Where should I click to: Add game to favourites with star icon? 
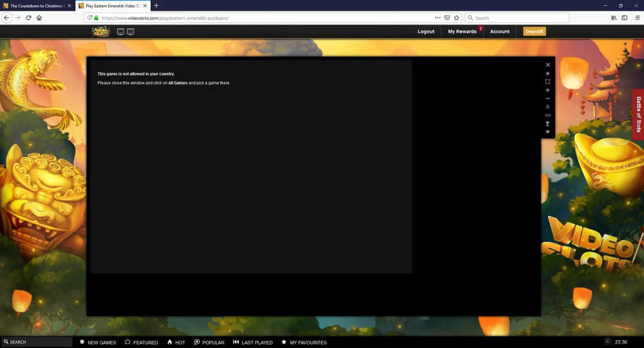[x=547, y=73]
